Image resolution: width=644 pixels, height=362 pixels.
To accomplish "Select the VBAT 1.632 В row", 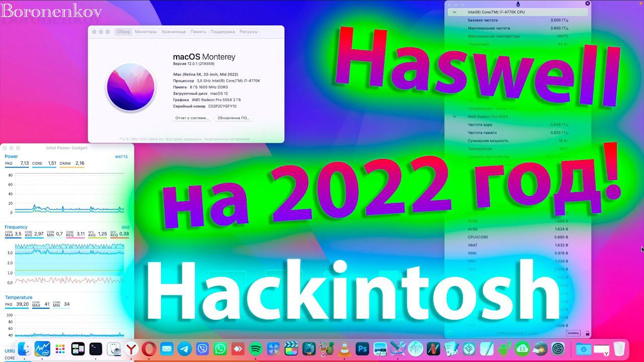I will point(518,245).
